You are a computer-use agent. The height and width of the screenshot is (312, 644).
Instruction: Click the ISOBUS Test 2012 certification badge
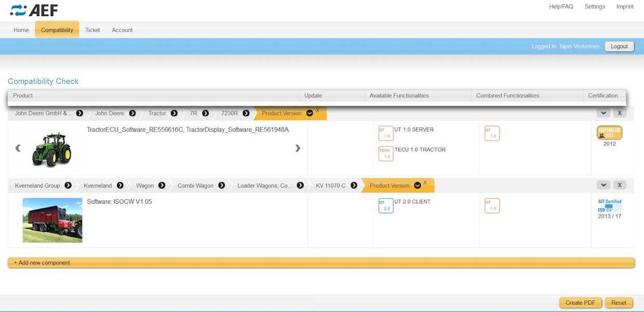click(x=609, y=133)
